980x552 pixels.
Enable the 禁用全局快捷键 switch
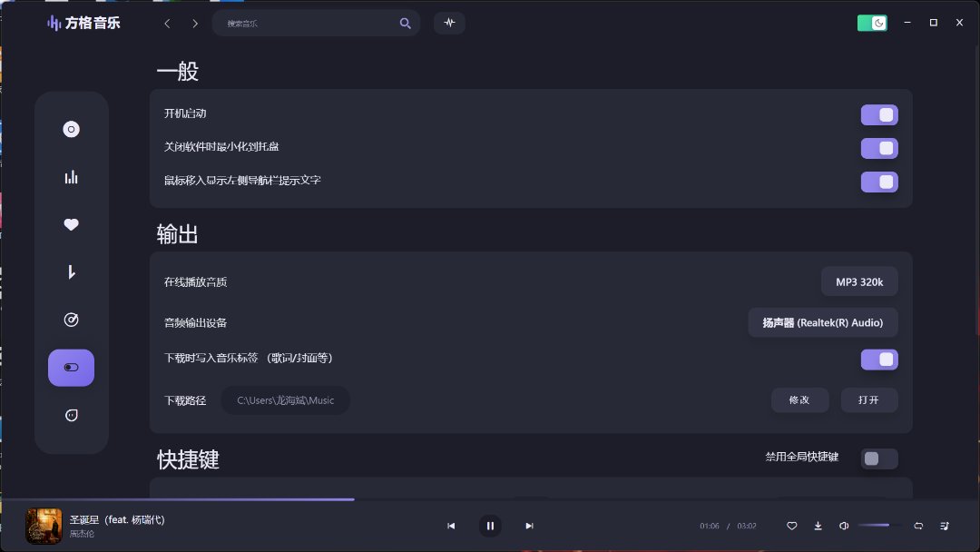878,458
